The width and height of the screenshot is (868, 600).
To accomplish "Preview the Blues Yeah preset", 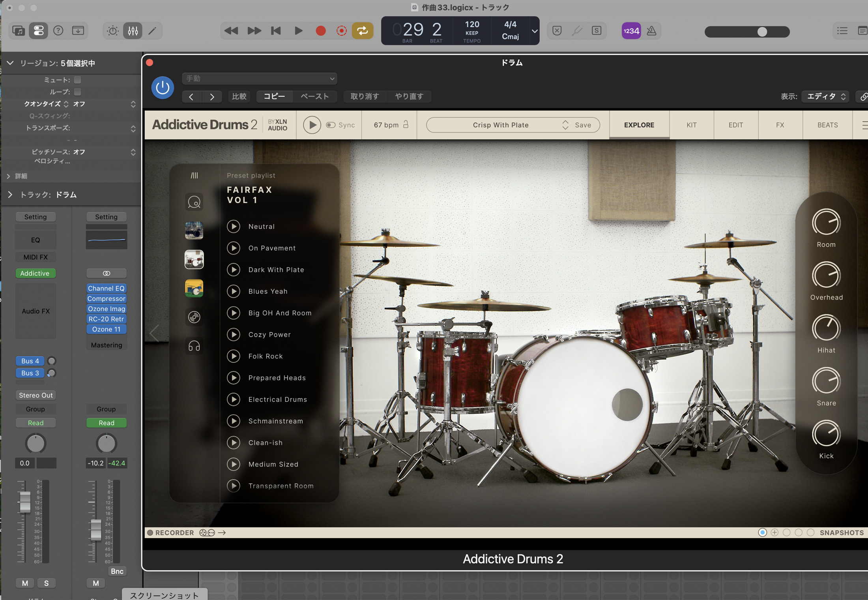I will 234,291.
